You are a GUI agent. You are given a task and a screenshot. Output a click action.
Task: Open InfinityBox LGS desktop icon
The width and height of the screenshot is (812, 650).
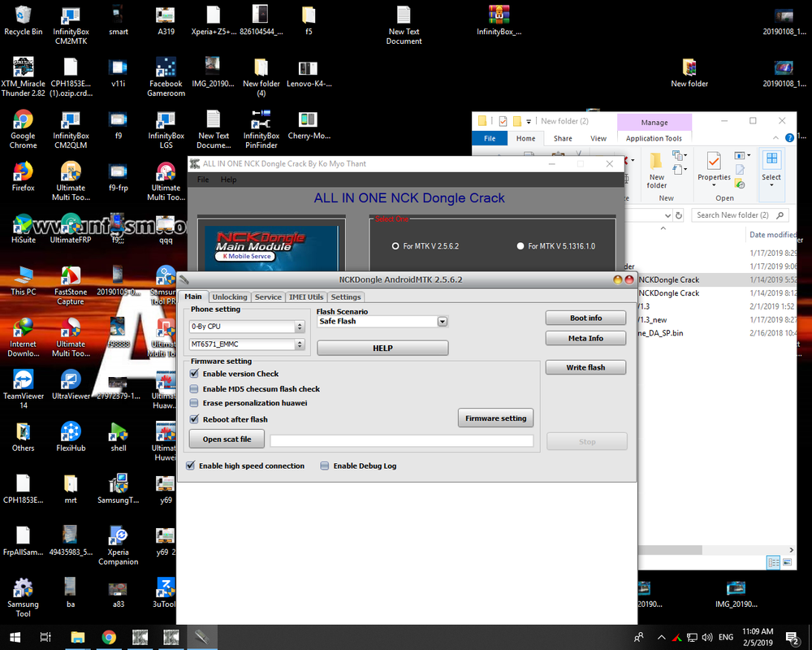166,129
